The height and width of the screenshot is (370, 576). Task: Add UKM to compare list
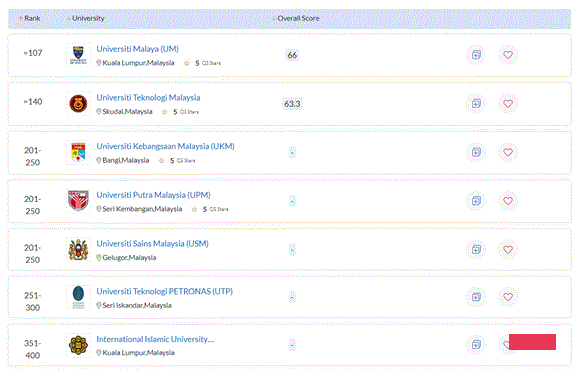click(476, 152)
